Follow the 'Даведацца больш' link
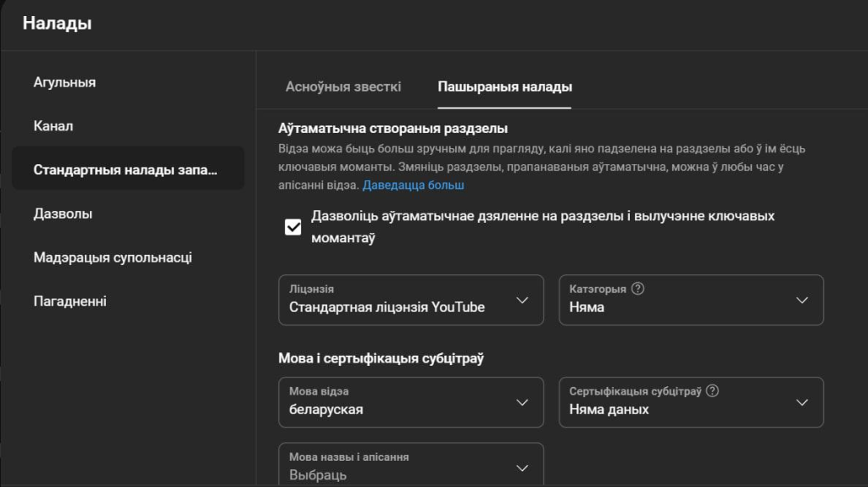This screenshot has height=487, width=868. coord(413,185)
